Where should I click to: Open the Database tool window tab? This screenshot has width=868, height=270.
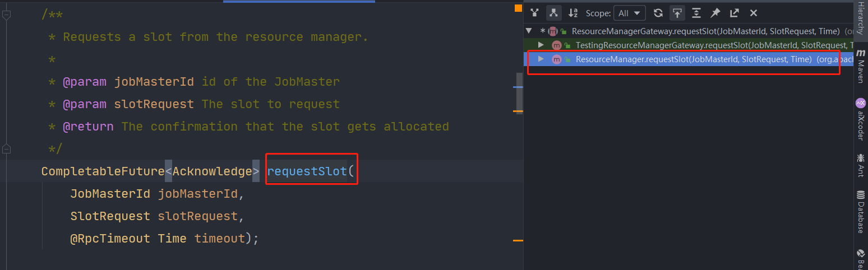coord(860,212)
